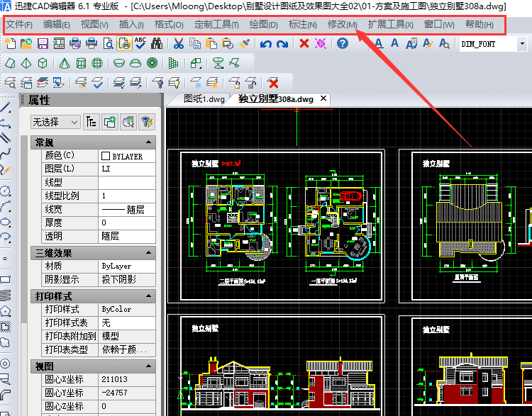Click the 图层(L) value LI

pos(127,169)
